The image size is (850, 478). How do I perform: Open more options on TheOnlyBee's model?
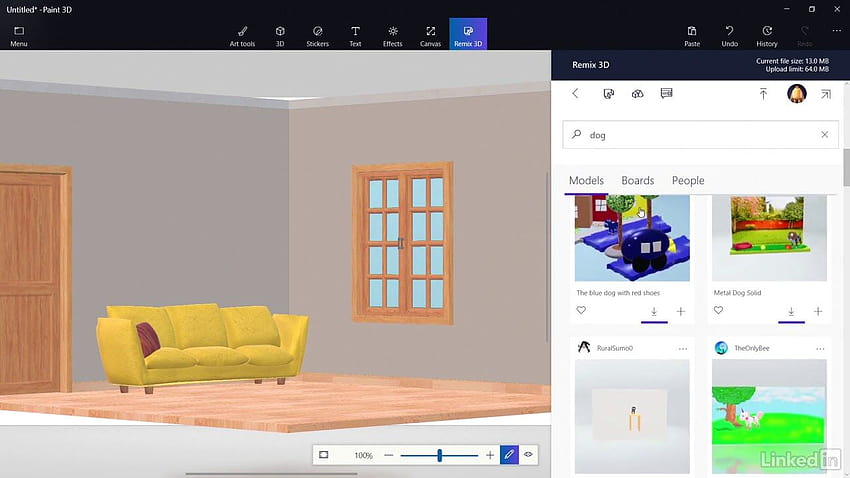[820, 348]
